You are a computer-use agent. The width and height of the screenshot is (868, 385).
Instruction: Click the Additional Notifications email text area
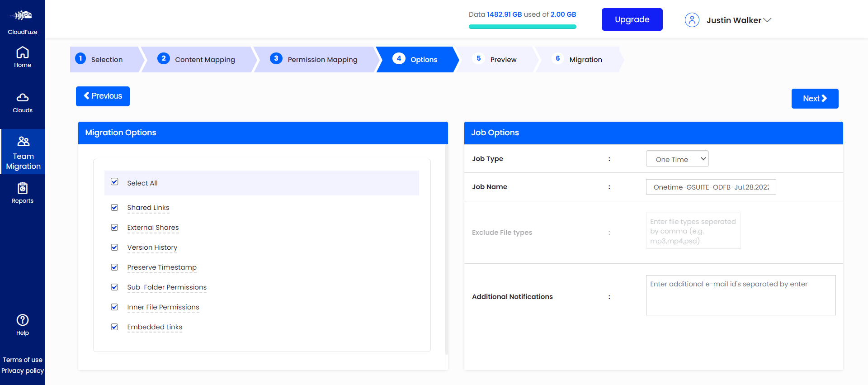pos(741,295)
